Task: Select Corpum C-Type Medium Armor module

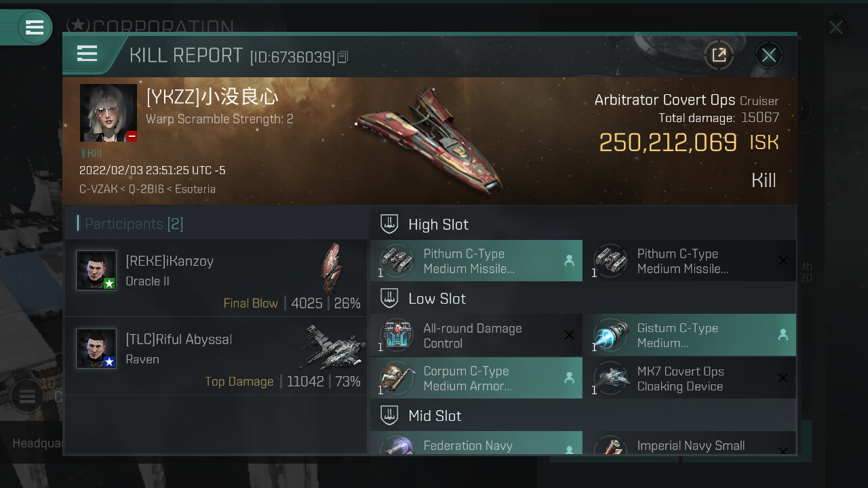Action: click(x=476, y=378)
